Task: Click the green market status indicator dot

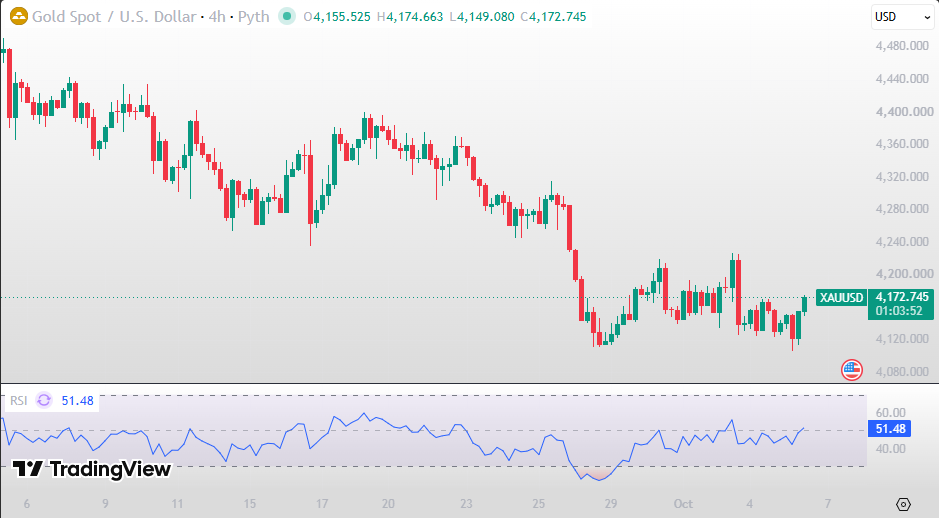Action: [287, 16]
